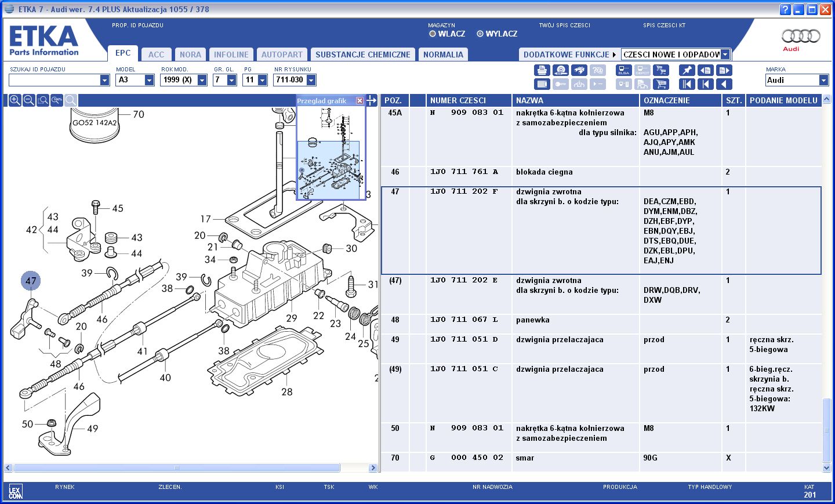This screenshot has height=504, width=835.
Task: Open the SUBSTANCJE CHEMICZNE tab
Action: tap(363, 55)
